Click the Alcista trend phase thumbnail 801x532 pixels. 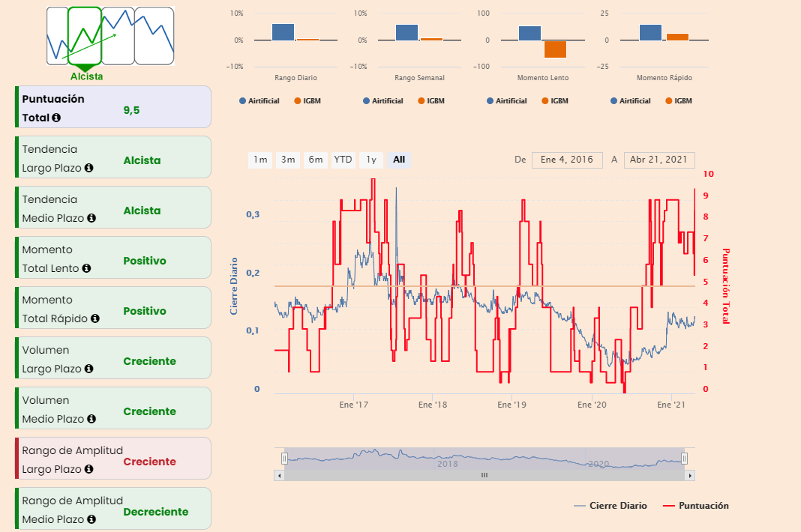[85, 36]
